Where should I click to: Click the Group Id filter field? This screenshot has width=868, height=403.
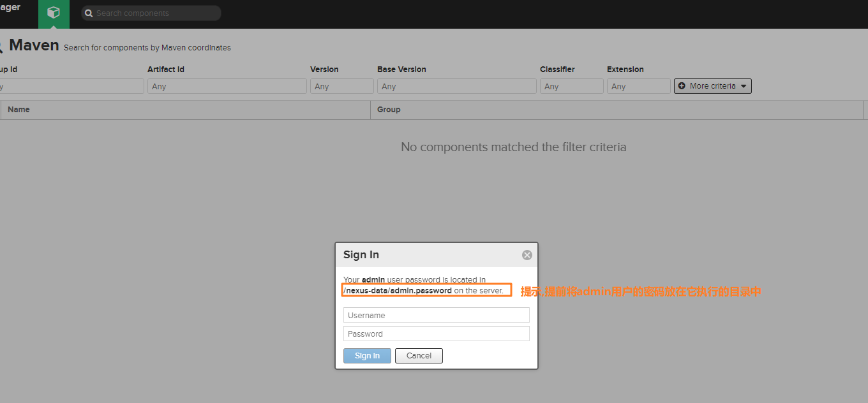point(71,86)
